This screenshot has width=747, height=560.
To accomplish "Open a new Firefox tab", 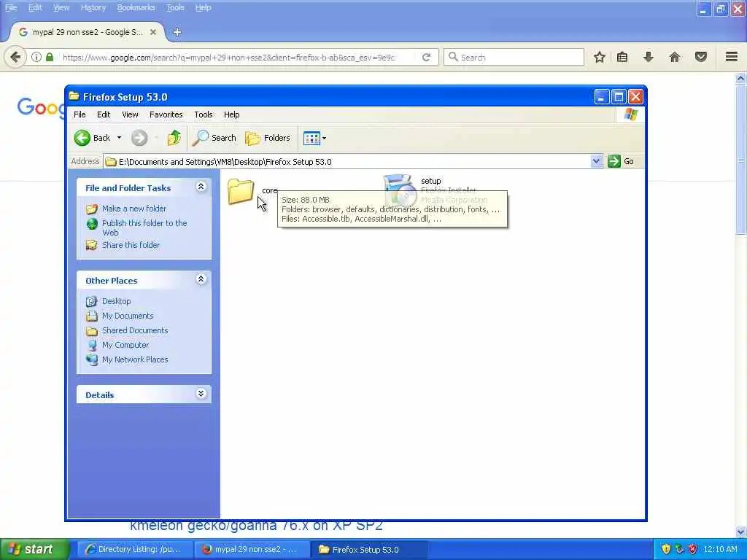I will click(177, 32).
